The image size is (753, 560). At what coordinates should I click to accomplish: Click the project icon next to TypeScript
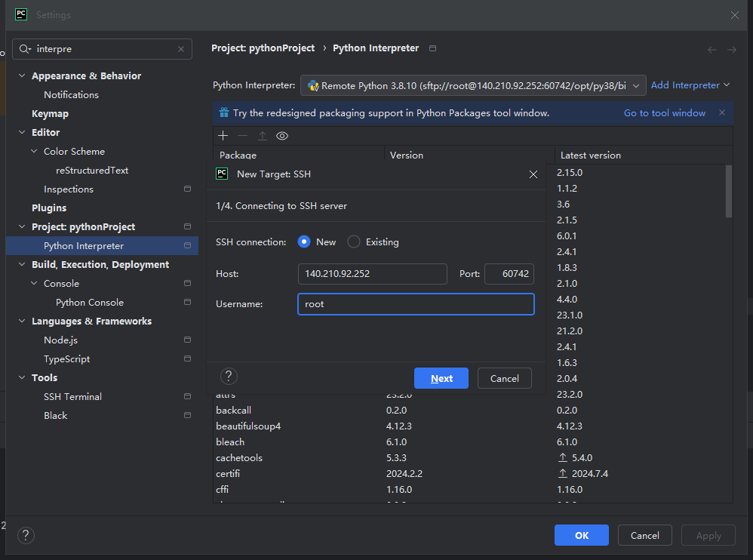(187, 358)
